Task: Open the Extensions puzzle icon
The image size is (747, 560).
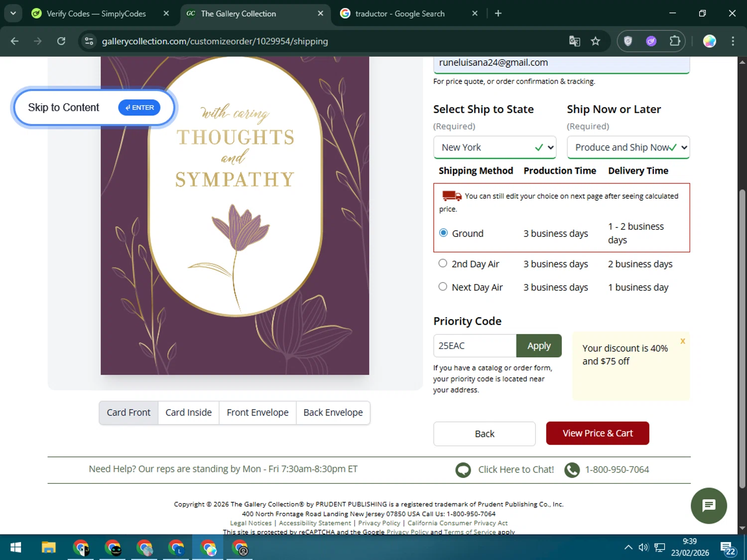Action: tap(675, 41)
